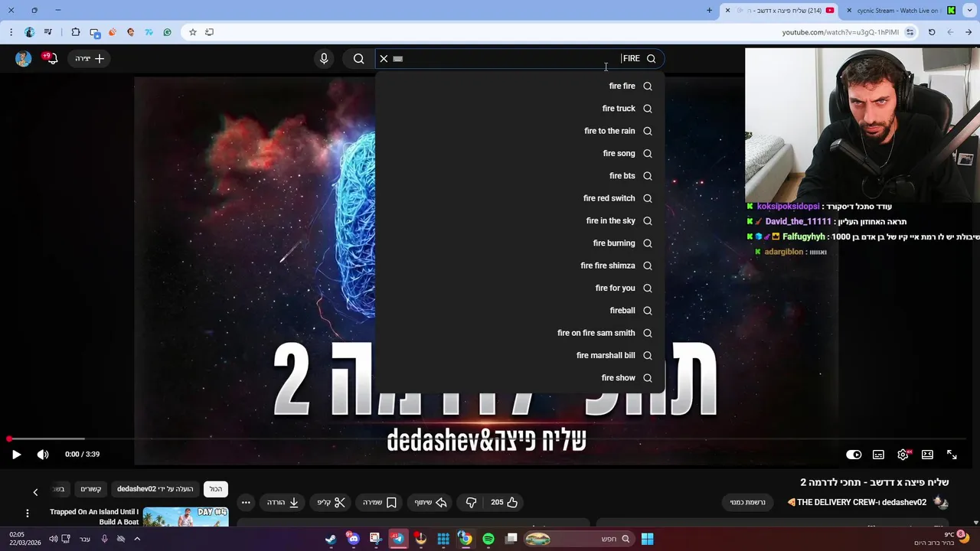This screenshot has height=551, width=980.
Task: Mute the video volume
Action: click(43, 454)
